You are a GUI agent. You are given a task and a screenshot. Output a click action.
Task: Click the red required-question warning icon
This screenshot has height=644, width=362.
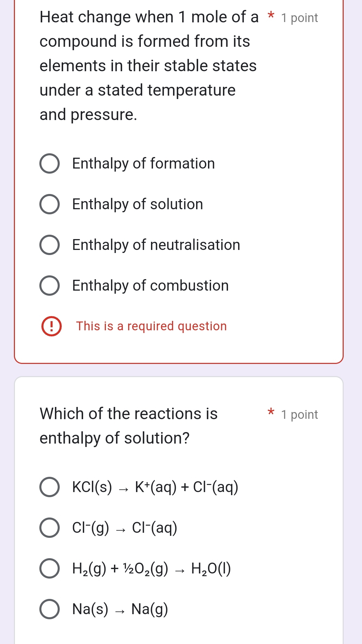click(x=52, y=327)
